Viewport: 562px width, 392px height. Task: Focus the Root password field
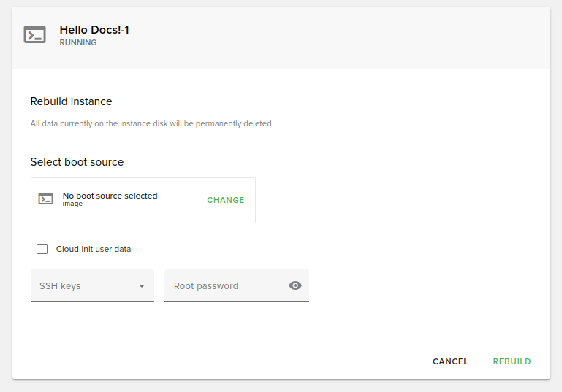(227, 285)
